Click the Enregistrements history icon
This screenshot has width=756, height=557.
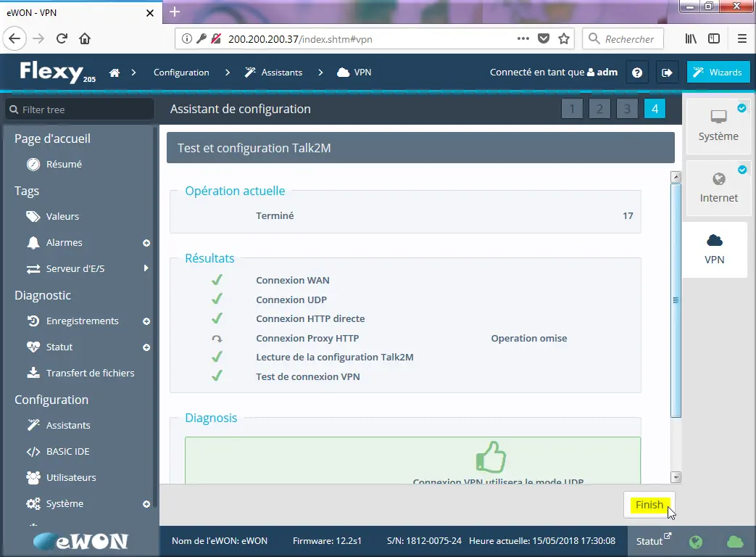click(x=33, y=321)
